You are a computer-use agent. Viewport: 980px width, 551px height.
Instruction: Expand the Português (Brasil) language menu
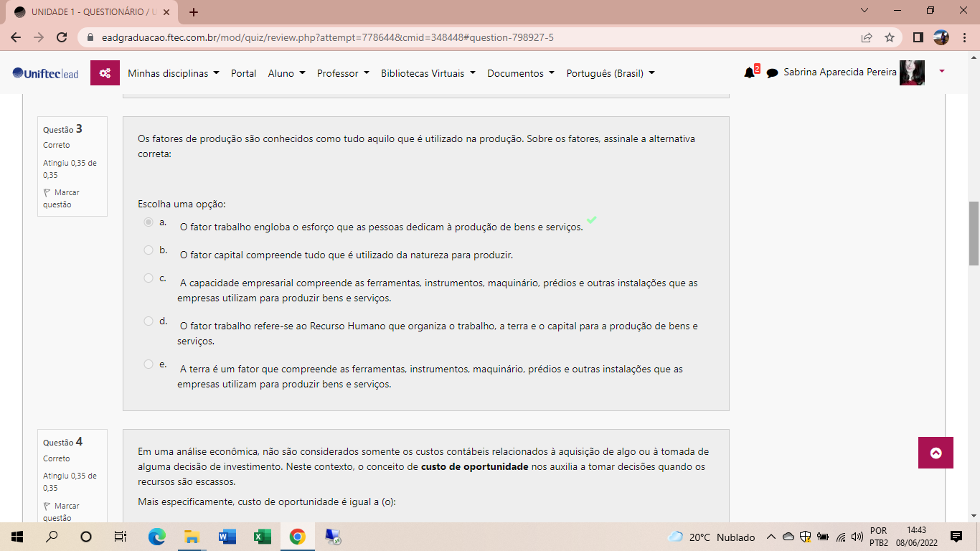610,73
